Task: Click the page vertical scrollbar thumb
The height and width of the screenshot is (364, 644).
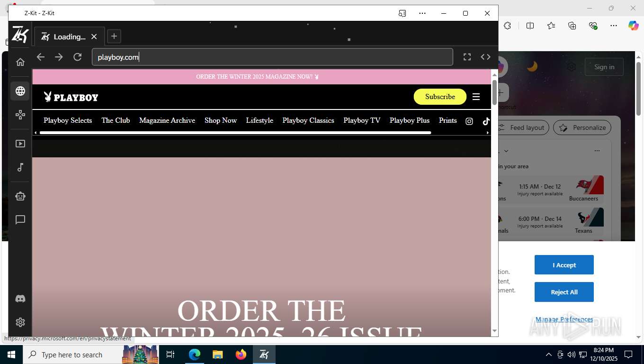Action: (494, 92)
